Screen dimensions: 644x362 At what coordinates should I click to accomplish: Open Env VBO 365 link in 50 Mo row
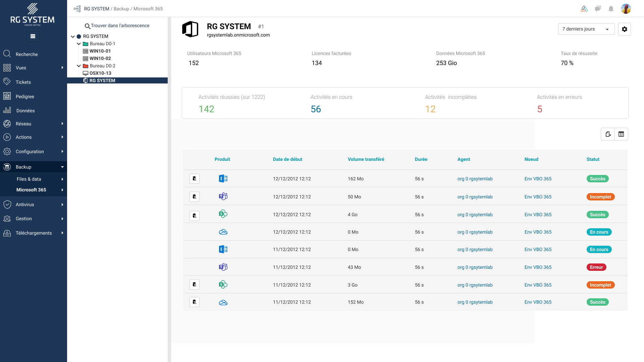tap(538, 197)
